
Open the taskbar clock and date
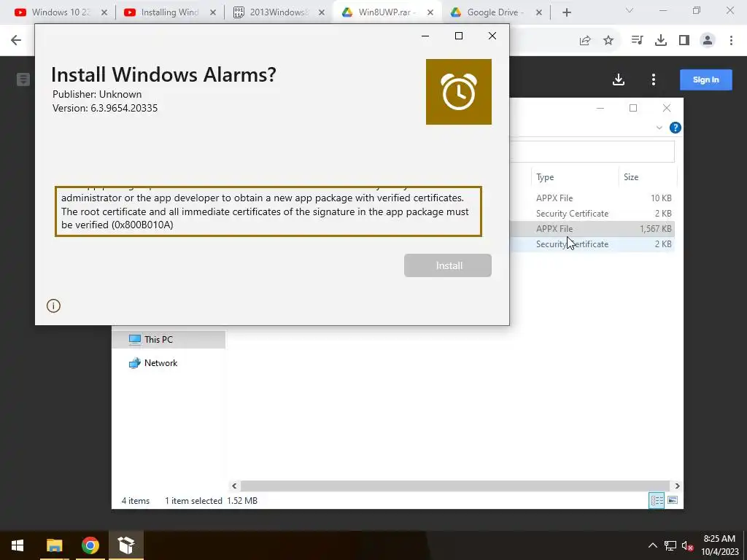719,545
